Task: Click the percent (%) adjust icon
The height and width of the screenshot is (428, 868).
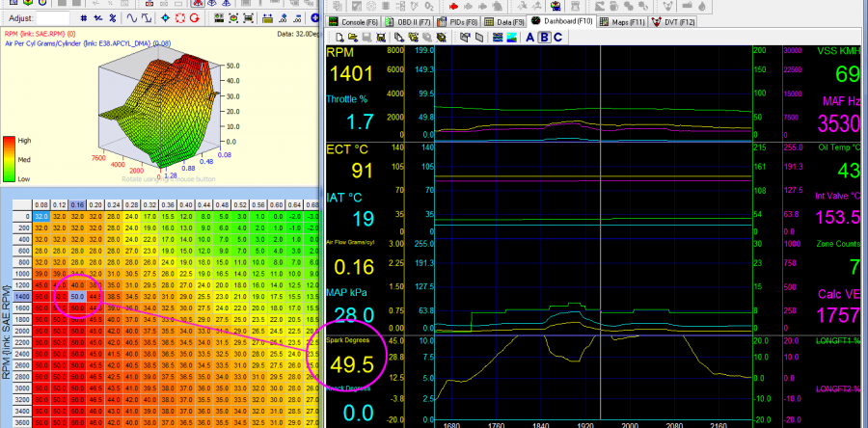Action: click(113, 17)
